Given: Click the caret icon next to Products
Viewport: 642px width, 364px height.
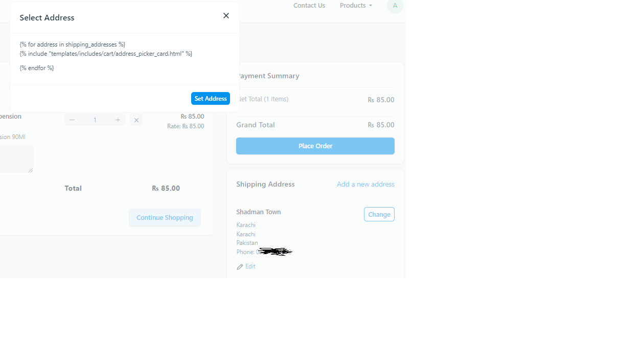Looking at the screenshot, I should pos(370,6).
